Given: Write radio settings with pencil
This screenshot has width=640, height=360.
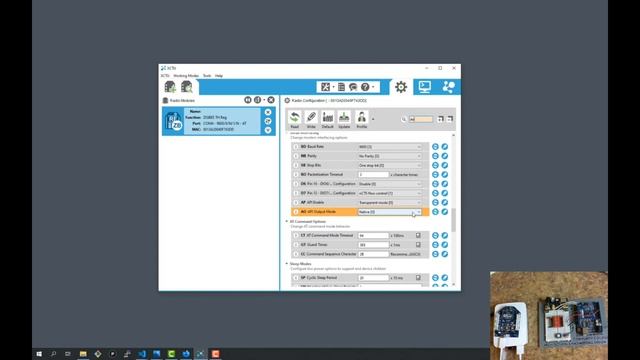Looking at the screenshot, I should coord(311,119).
